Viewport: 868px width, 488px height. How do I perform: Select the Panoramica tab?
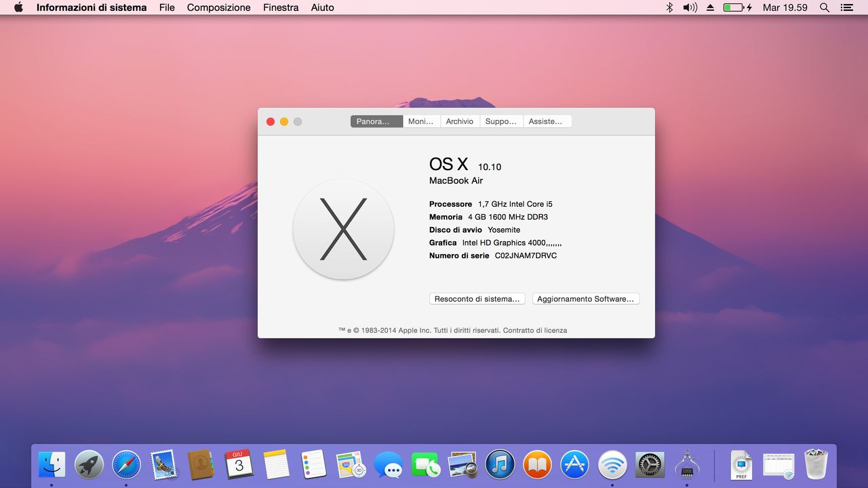376,121
